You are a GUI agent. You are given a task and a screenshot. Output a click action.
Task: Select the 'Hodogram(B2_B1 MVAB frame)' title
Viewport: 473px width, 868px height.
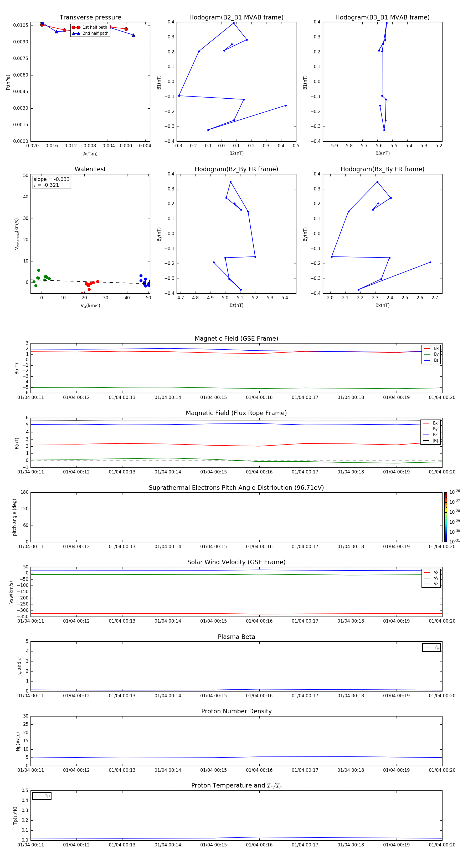(236, 18)
